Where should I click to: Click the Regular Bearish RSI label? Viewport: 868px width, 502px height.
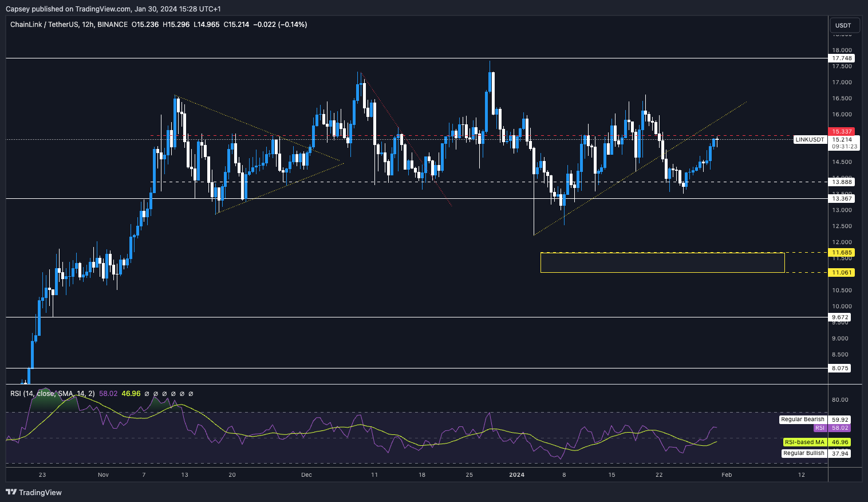(803, 419)
